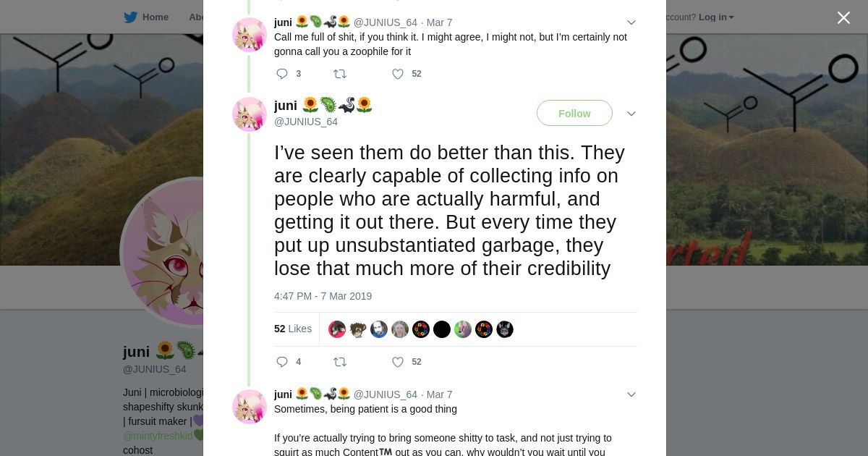Retweet the top 'Call me' tweet
Viewport: 868px width, 456px height.
point(339,74)
